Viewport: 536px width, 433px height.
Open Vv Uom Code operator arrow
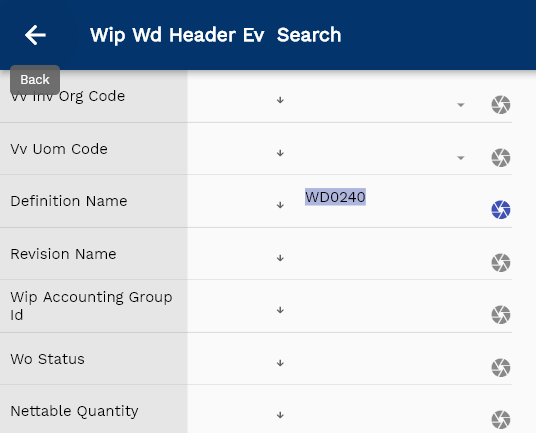click(280, 153)
